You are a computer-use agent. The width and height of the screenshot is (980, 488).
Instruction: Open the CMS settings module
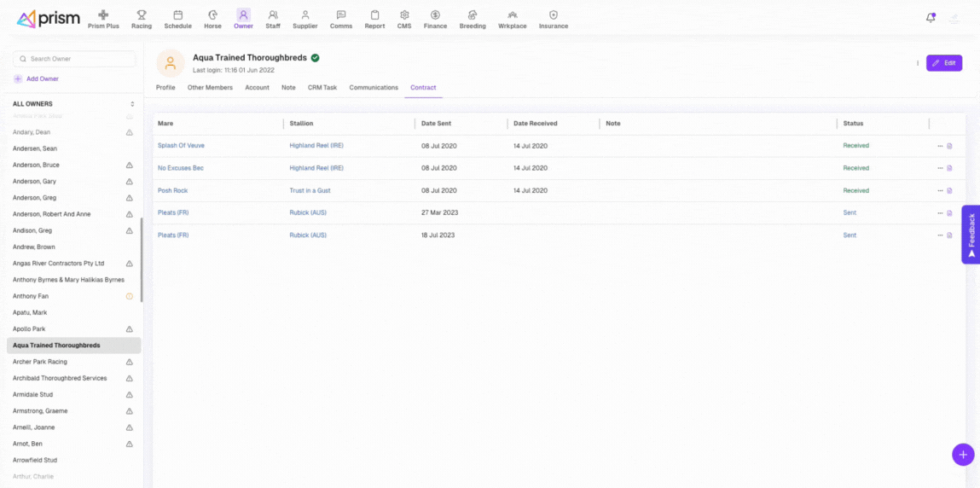pyautogui.click(x=404, y=19)
